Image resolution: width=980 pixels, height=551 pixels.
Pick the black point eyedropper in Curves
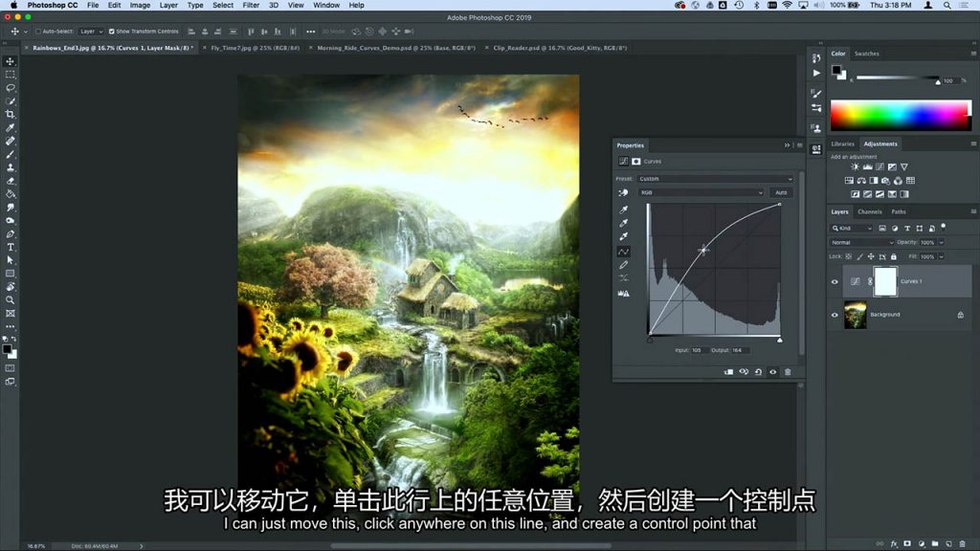[x=623, y=209]
